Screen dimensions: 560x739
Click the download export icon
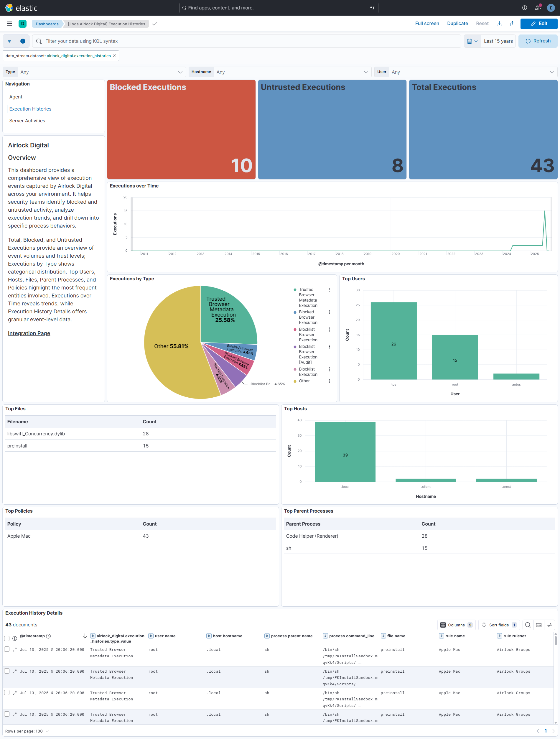point(499,24)
